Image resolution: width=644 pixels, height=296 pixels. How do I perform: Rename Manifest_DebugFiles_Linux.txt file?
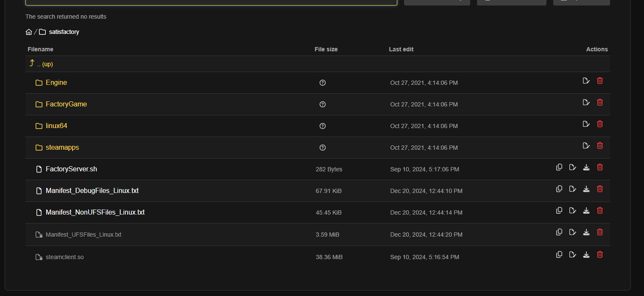tap(572, 189)
